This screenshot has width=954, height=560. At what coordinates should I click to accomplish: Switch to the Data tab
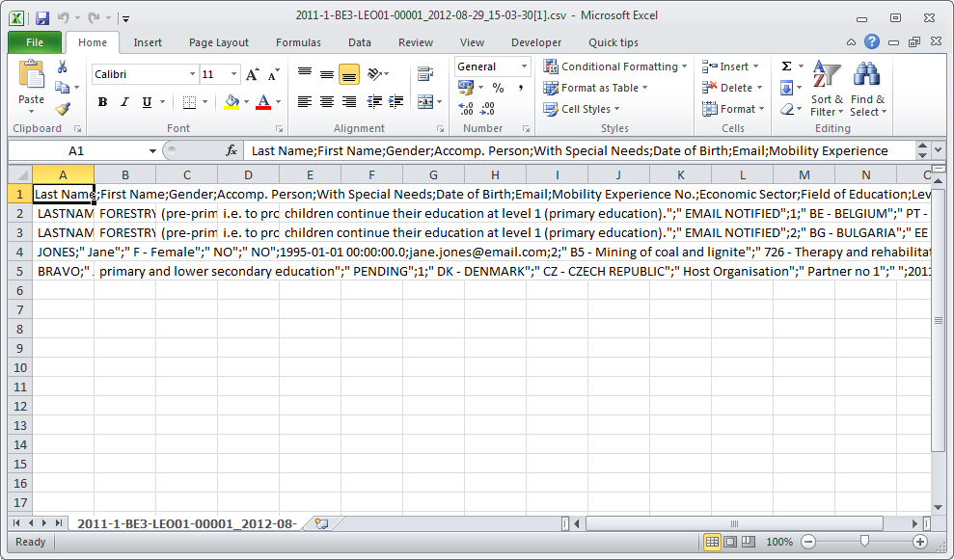[360, 42]
